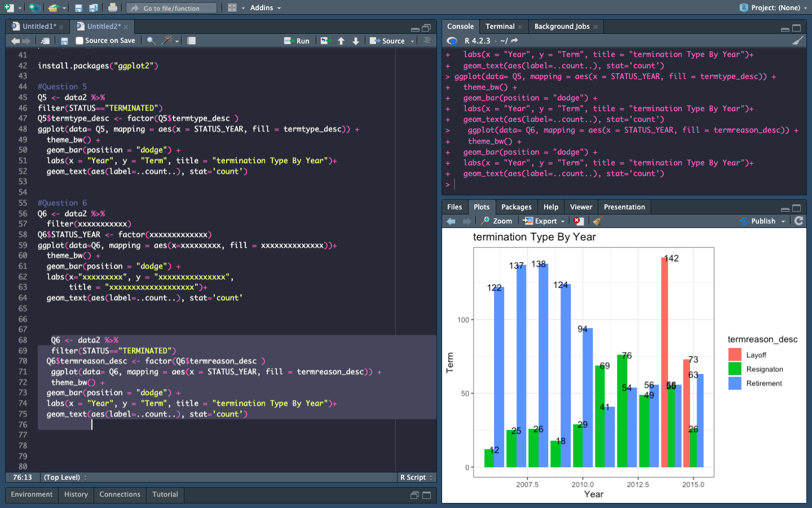Refresh the current plot
The width and height of the screenshot is (812, 508).
(798, 221)
